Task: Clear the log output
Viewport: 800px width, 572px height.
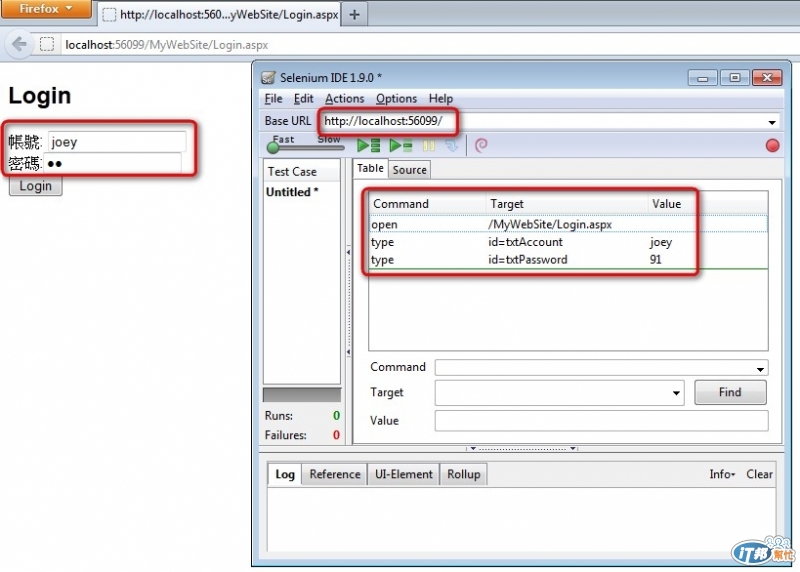Action: [x=759, y=475]
